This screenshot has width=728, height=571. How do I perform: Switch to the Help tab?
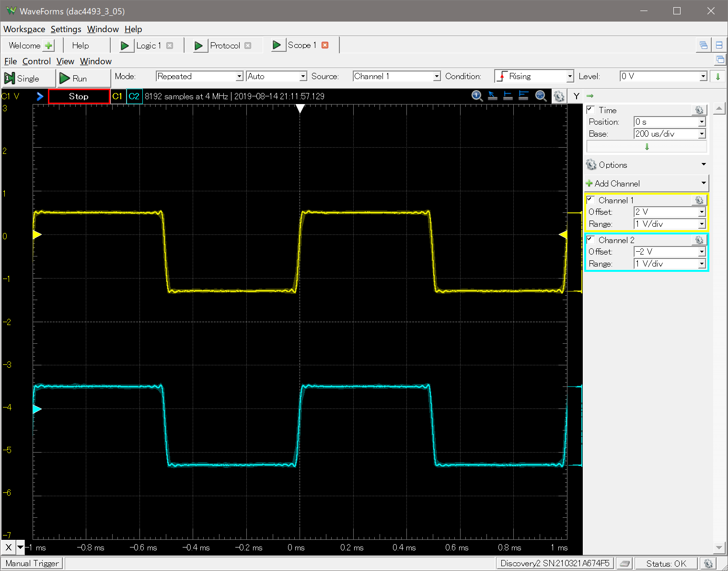pyautogui.click(x=81, y=46)
